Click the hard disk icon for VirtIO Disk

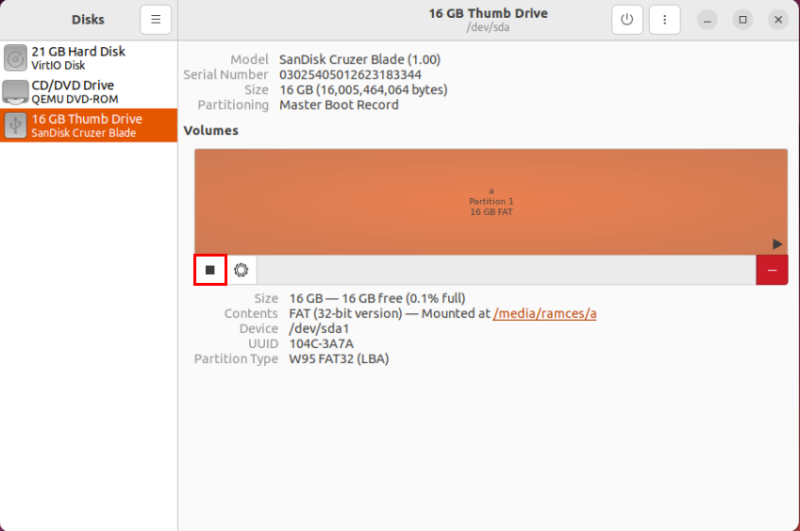(15, 58)
